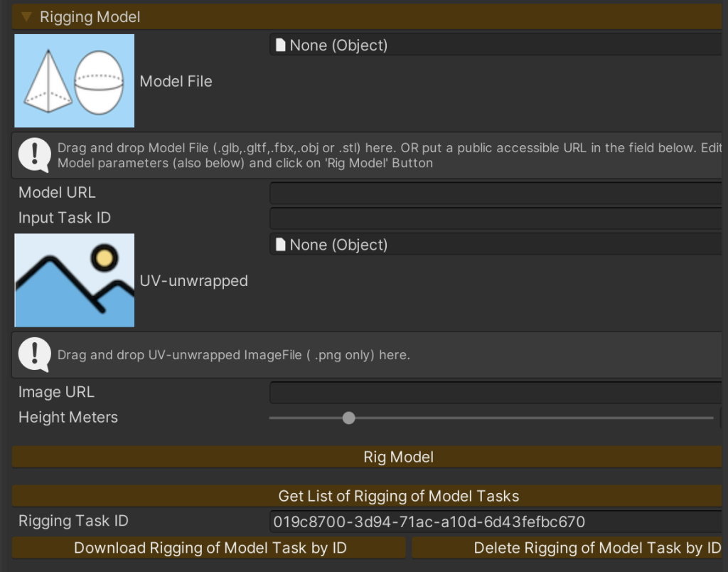The image size is (728, 572).
Task: Click the document icon in UV-unwrapped object field
Action: click(280, 245)
